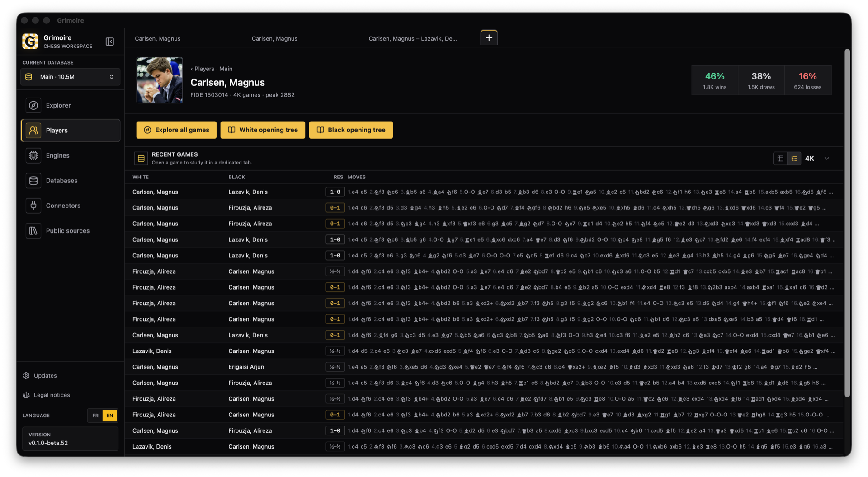Go back via the Players · Main breadcrumb
868x477 pixels.
212,69
